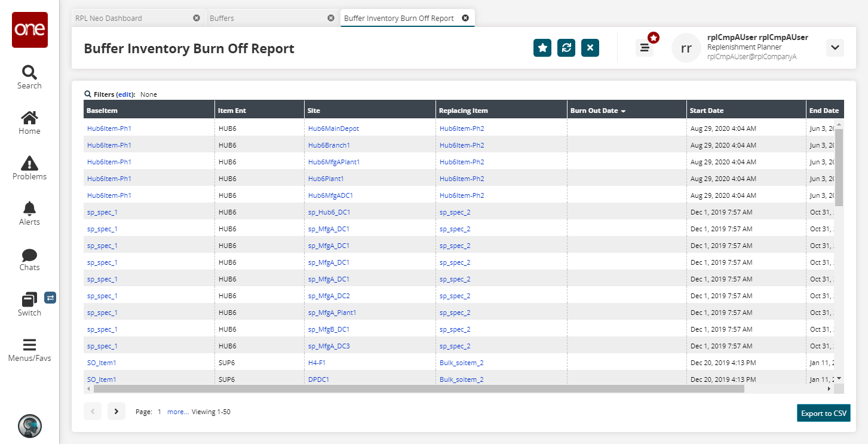Switch to the RPL Neo Dashboard tab
This screenshot has height=444, width=868.
[x=109, y=18]
